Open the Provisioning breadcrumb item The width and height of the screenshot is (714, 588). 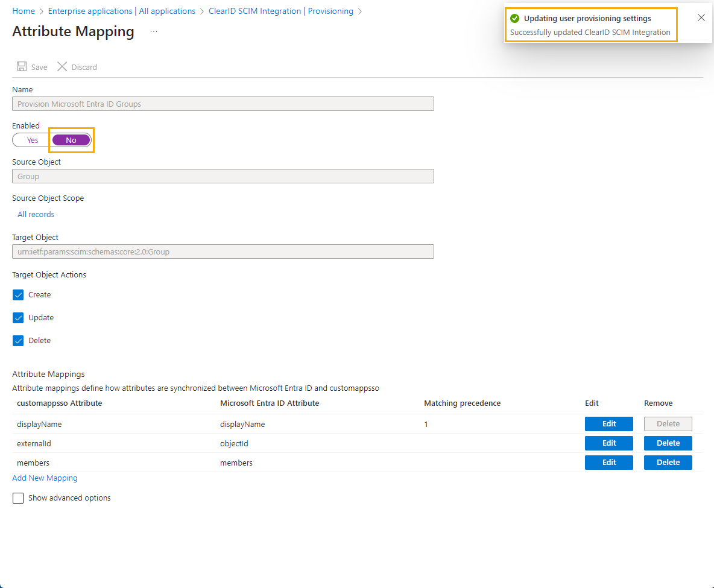click(x=330, y=10)
